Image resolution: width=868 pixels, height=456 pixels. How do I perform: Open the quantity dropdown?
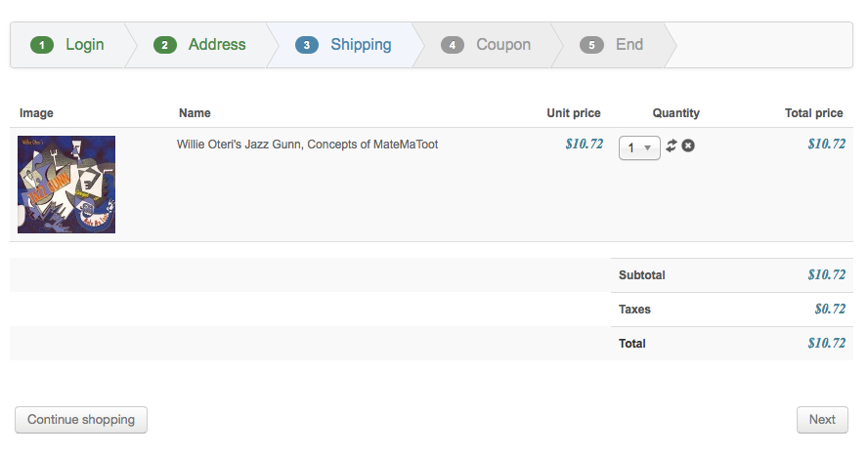point(639,147)
